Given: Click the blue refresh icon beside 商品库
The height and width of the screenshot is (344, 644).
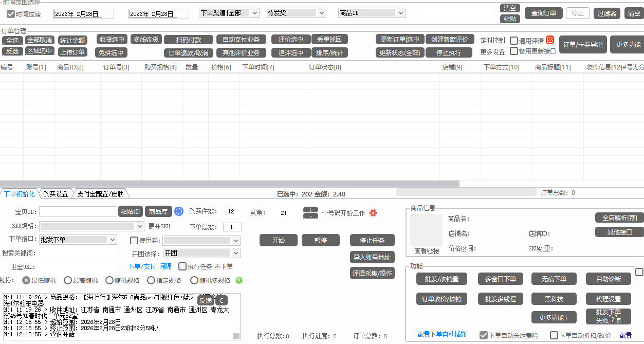Looking at the screenshot, I should 179,211.
